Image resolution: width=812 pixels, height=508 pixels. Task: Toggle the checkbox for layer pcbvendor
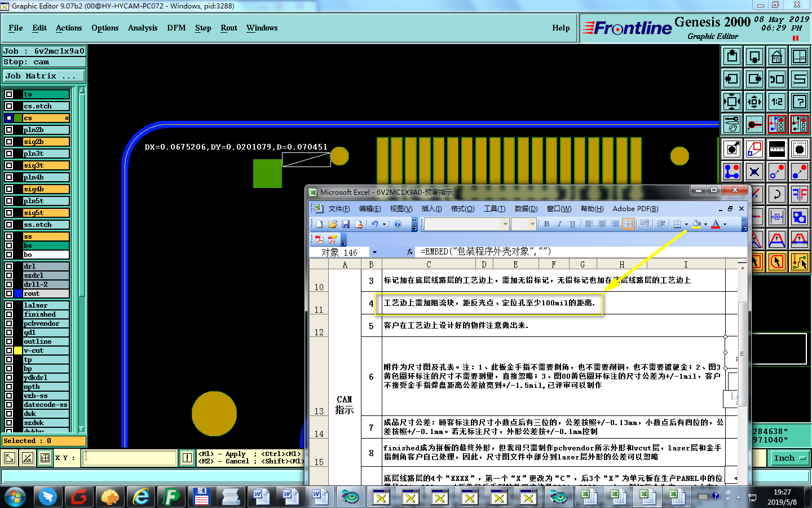(9, 323)
